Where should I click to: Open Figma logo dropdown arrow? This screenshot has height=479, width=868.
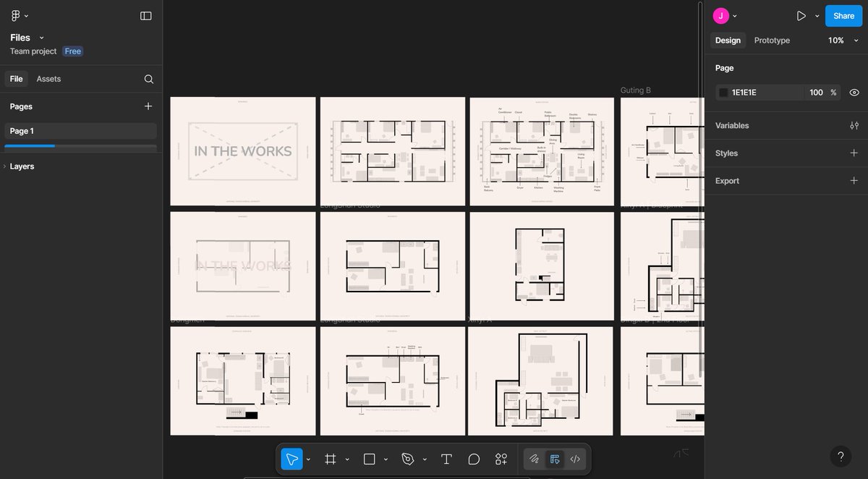27,16
